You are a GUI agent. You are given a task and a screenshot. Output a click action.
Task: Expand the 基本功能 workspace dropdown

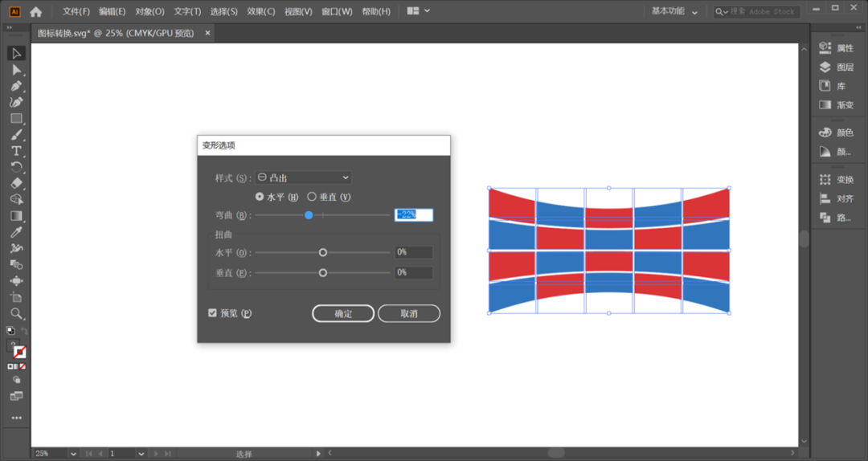[674, 11]
